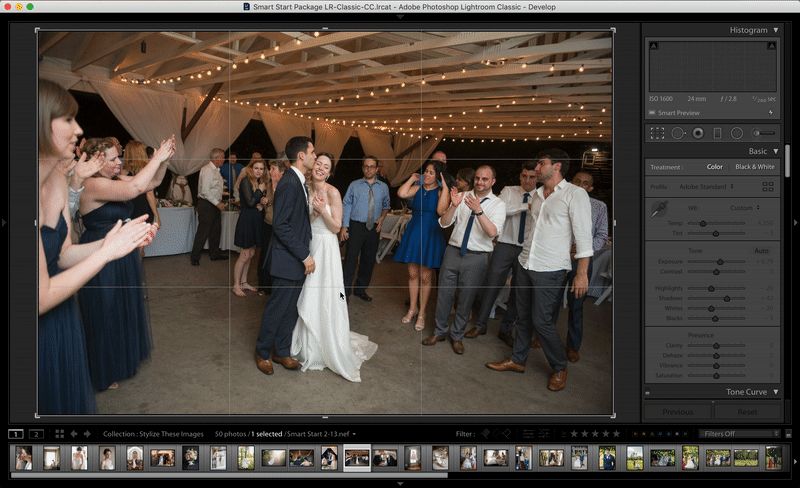The width and height of the screenshot is (800, 488).
Task: Open the Filters Off dropdown
Action: pyautogui.click(x=740, y=434)
